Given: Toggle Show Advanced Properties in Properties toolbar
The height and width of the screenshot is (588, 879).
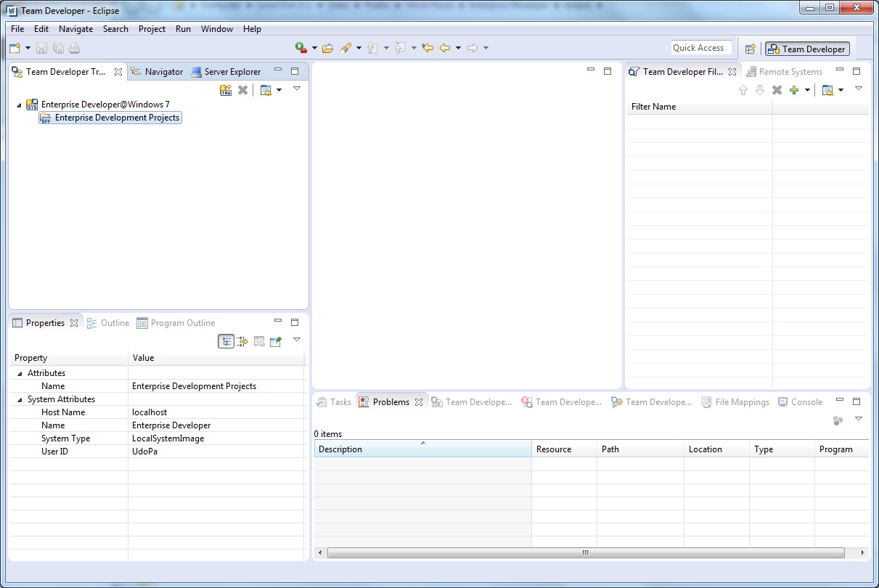Looking at the screenshot, I should (x=242, y=341).
